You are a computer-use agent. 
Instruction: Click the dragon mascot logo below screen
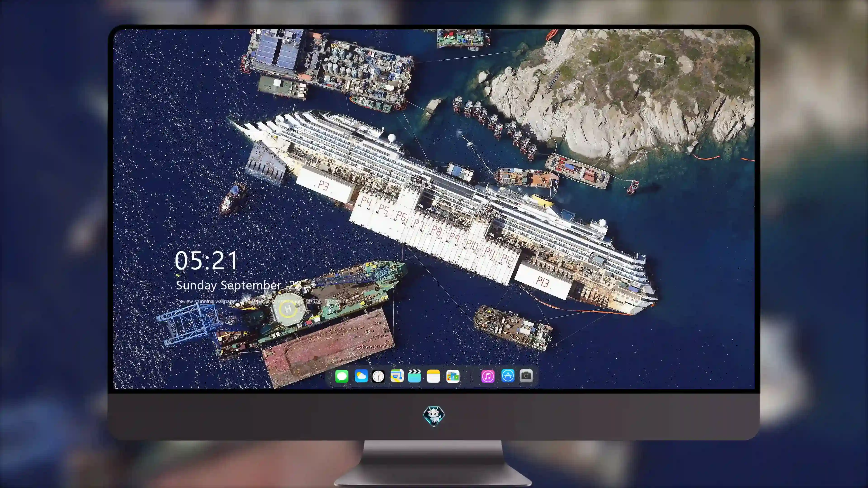point(434,416)
